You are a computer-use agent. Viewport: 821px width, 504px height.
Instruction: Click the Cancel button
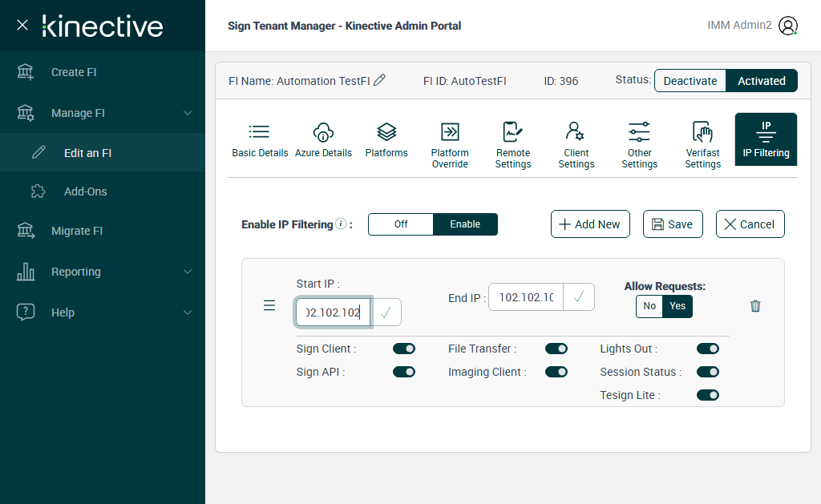click(750, 224)
